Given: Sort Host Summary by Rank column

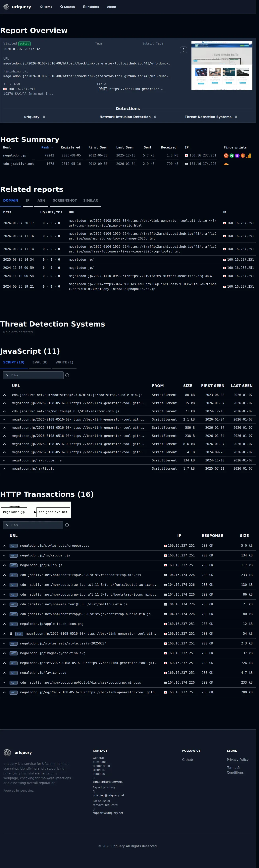Looking at the screenshot, I should (x=47, y=147).
